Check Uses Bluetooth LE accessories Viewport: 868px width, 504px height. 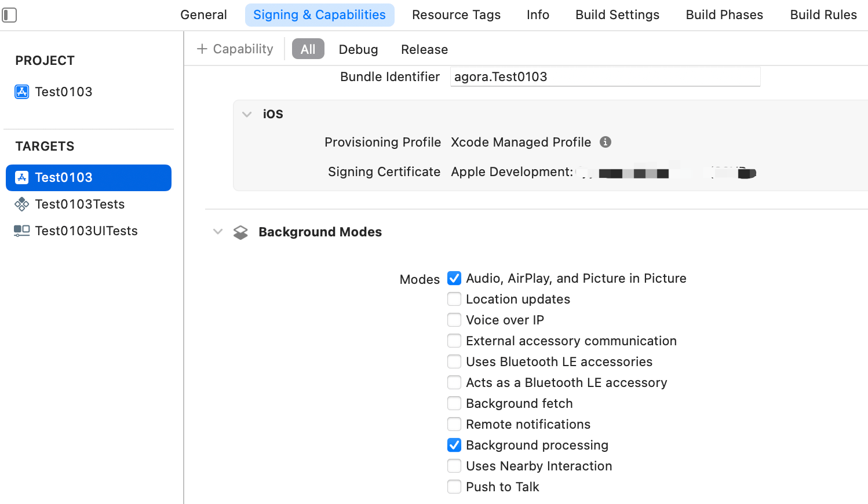pyautogui.click(x=454, y=361)
